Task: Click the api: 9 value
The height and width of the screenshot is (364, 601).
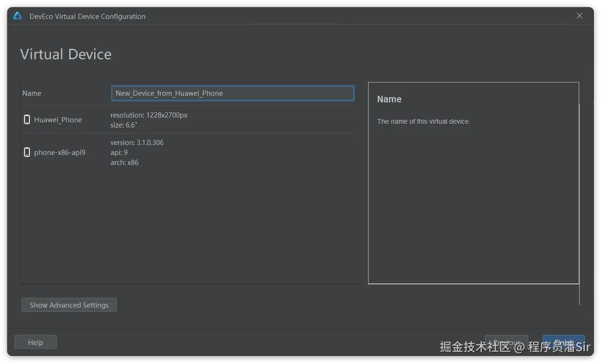Action: pyautogui.click(x=119, y=153)
